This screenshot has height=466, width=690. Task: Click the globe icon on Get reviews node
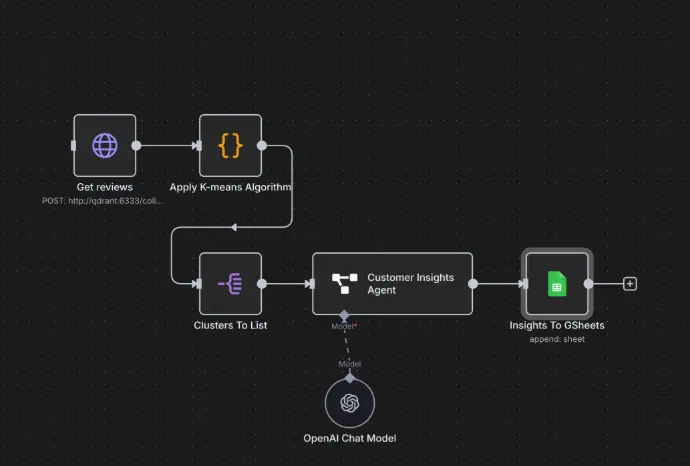104,145
